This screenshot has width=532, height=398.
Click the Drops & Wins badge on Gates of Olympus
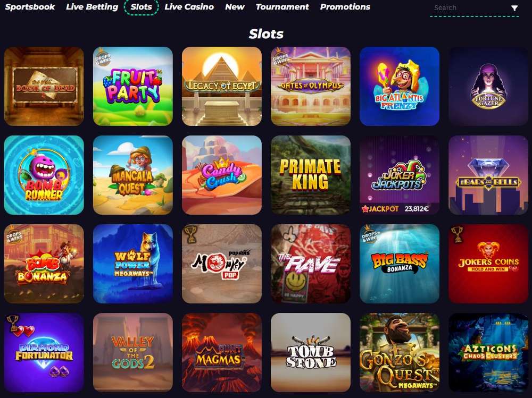280,57
